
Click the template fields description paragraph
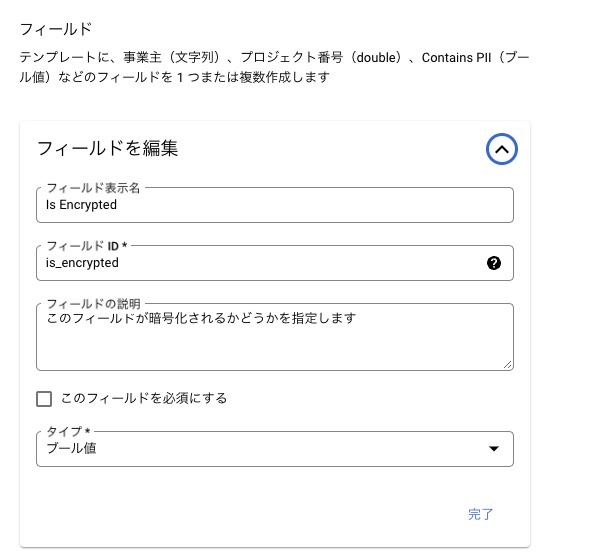[274, 67]
